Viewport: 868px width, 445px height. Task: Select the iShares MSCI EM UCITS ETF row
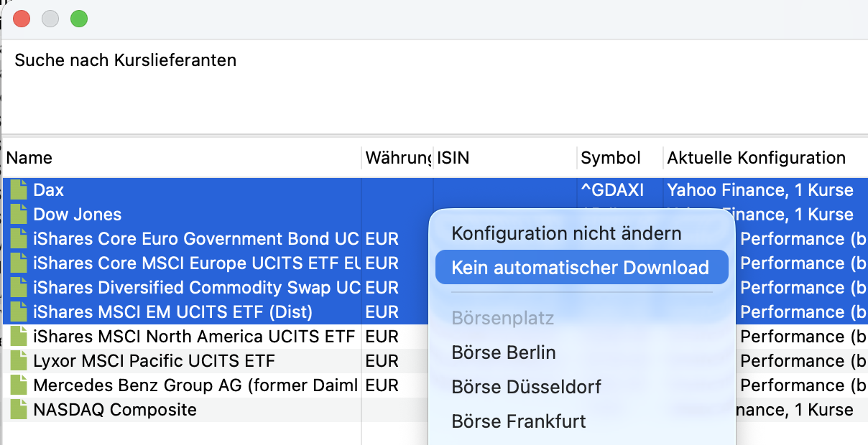click(172, 312)
